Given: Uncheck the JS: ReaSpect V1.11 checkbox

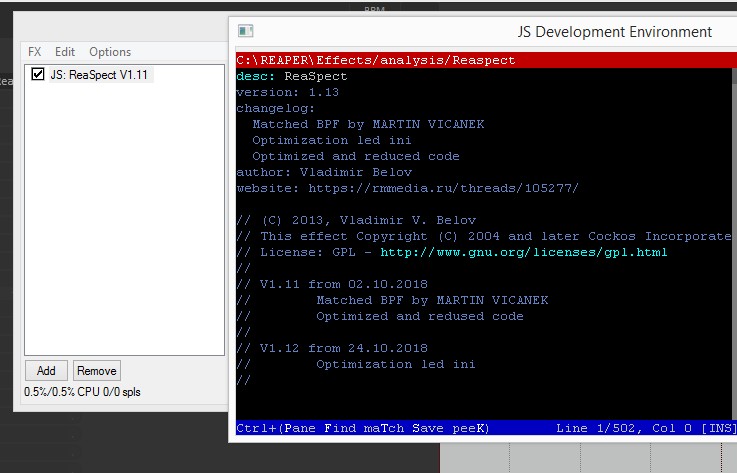Looking at the screenshot, I should click(38, 74).
